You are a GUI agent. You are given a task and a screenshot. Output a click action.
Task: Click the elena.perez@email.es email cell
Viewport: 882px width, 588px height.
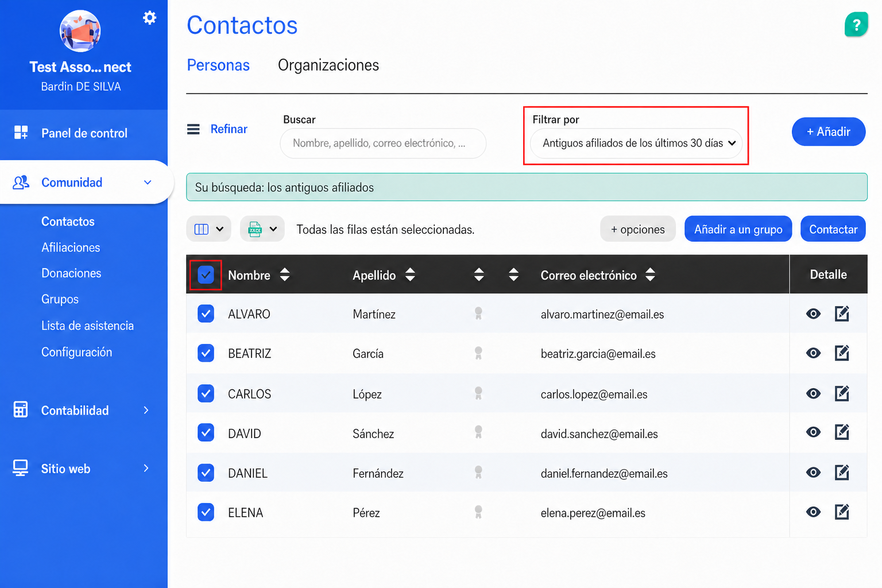pos(593,513)
